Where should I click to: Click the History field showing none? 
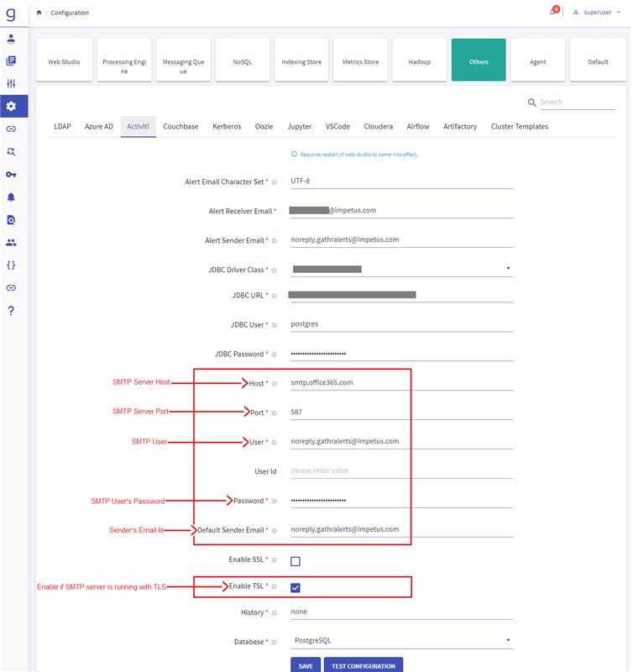point(402,612)
